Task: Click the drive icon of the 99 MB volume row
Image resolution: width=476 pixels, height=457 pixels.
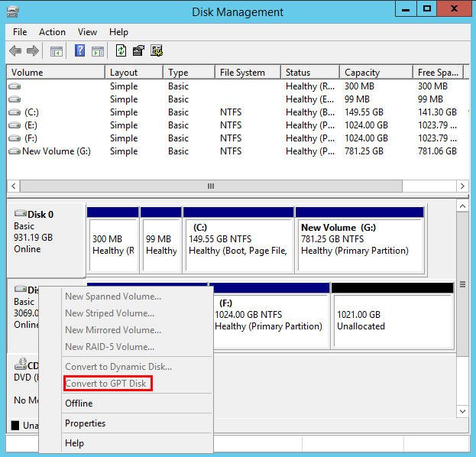Action: pos(15,99)
